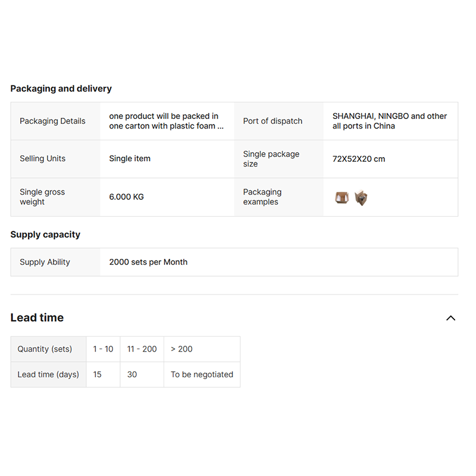The width and height of the screenshot is (476, 476).
Task: Click the Packaging and delivery heading
Action: 61,89
